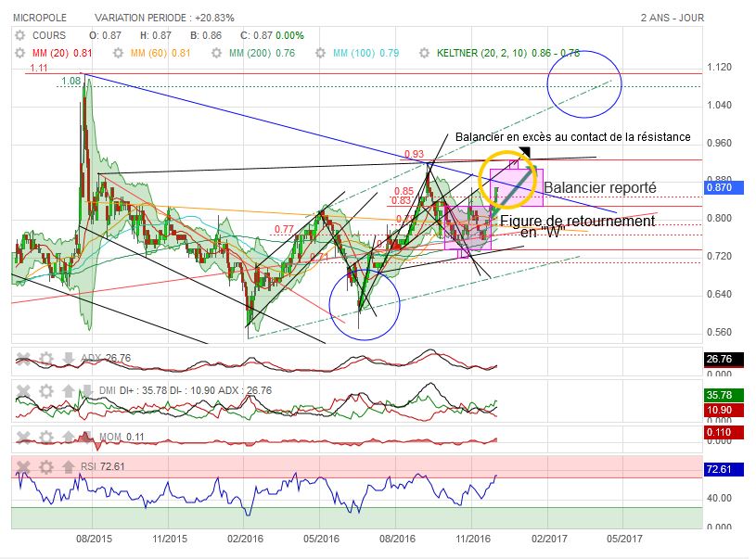Click the 2 ANS - JOUR period label
The height and width of the screenshot is (559, 756).
click(673, 18)
